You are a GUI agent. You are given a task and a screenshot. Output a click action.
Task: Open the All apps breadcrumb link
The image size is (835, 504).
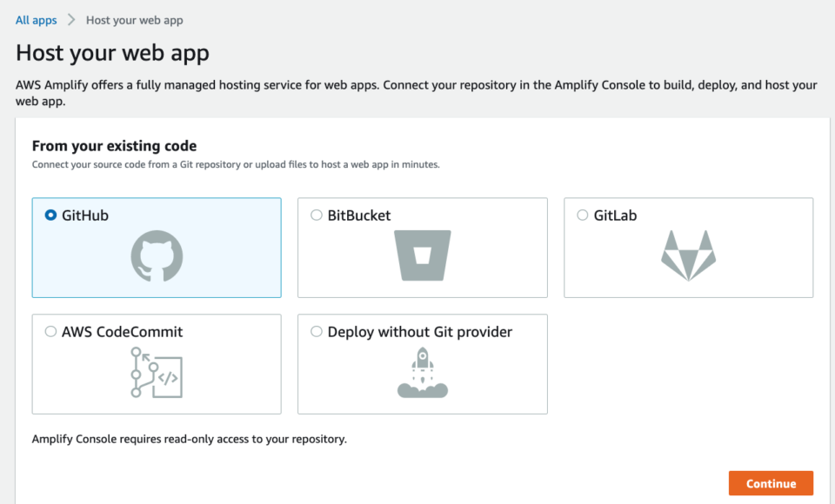[35, 19]
